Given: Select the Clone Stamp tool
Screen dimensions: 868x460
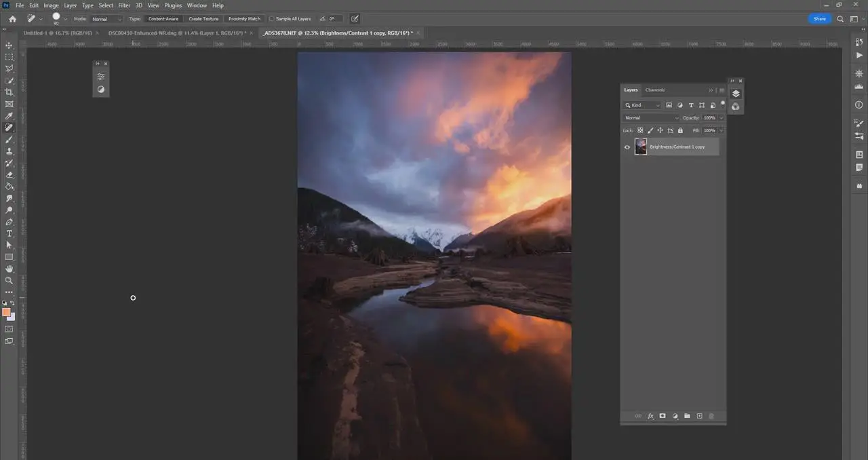Looking at the screenshot, I should [x=9, y=151].
